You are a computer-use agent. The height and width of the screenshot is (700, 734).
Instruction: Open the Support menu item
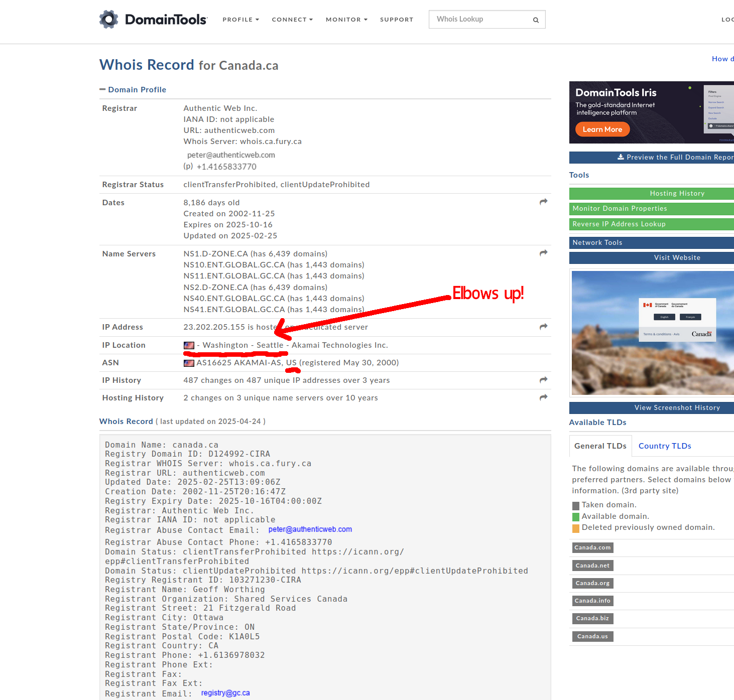(397, 20)
